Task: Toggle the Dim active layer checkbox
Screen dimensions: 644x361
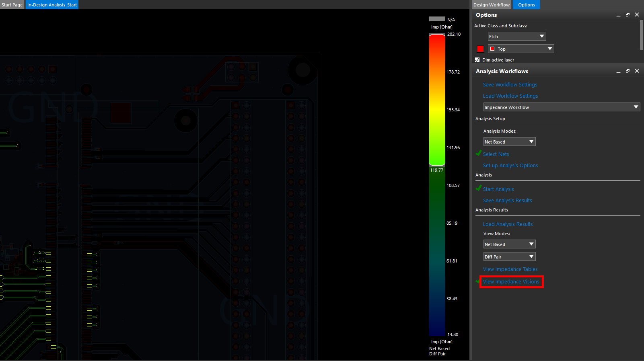Action: tap(477, 60)
